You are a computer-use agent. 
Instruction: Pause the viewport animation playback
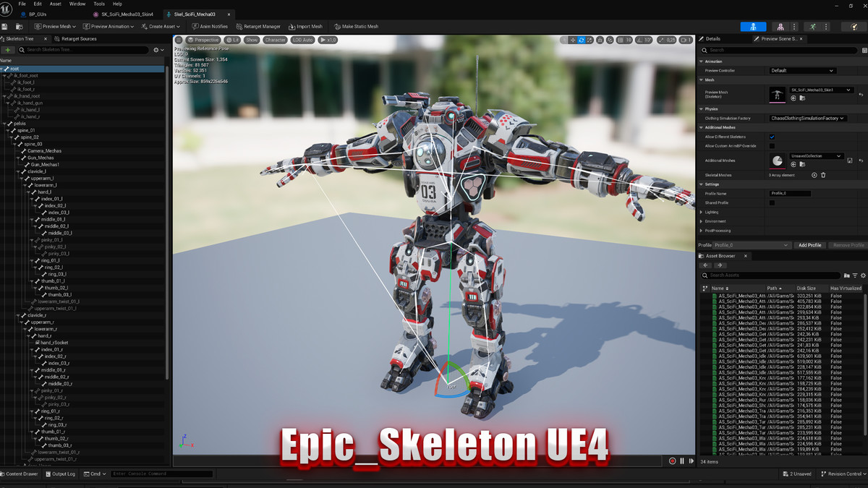tap(681, 461)
